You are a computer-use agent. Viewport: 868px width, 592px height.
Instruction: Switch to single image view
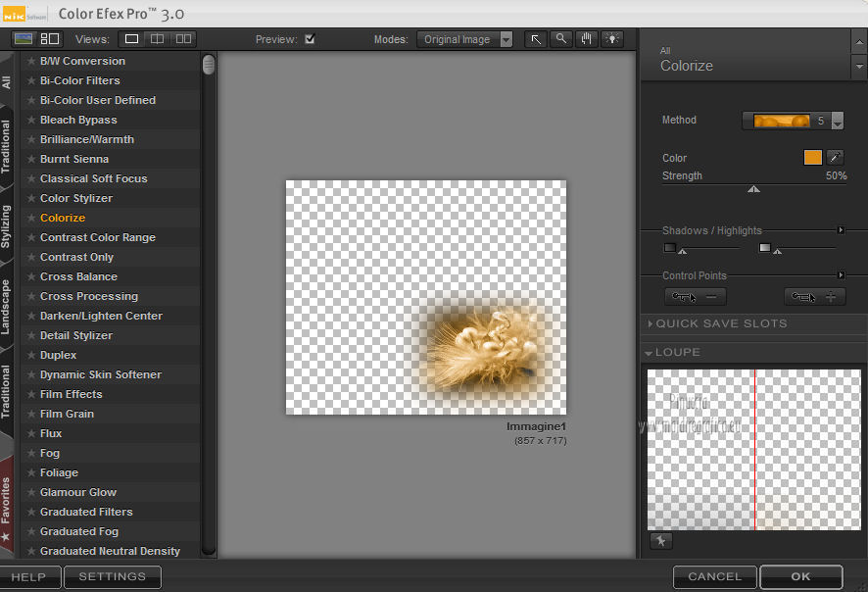pyautogui.click(x=131, y=39)
